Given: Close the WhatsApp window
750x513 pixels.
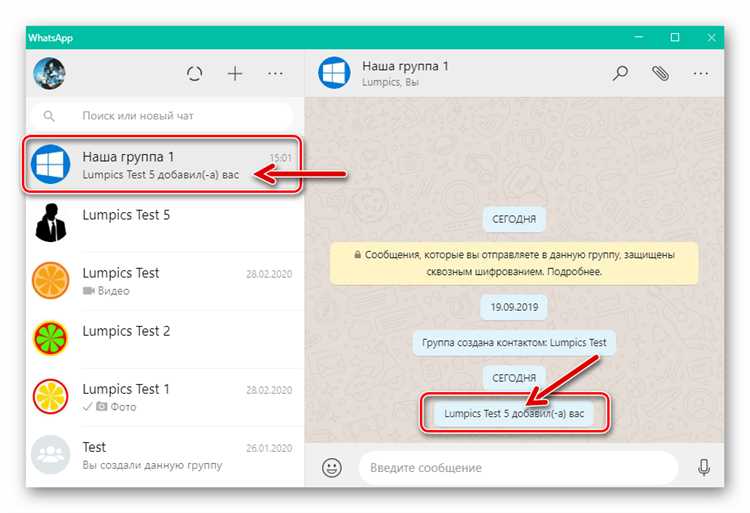Looking at the screenshot, I should 711,37.
